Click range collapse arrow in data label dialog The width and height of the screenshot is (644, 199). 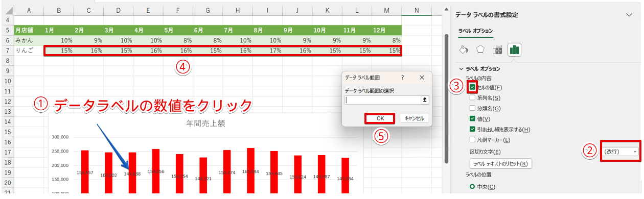coord(424,100)
